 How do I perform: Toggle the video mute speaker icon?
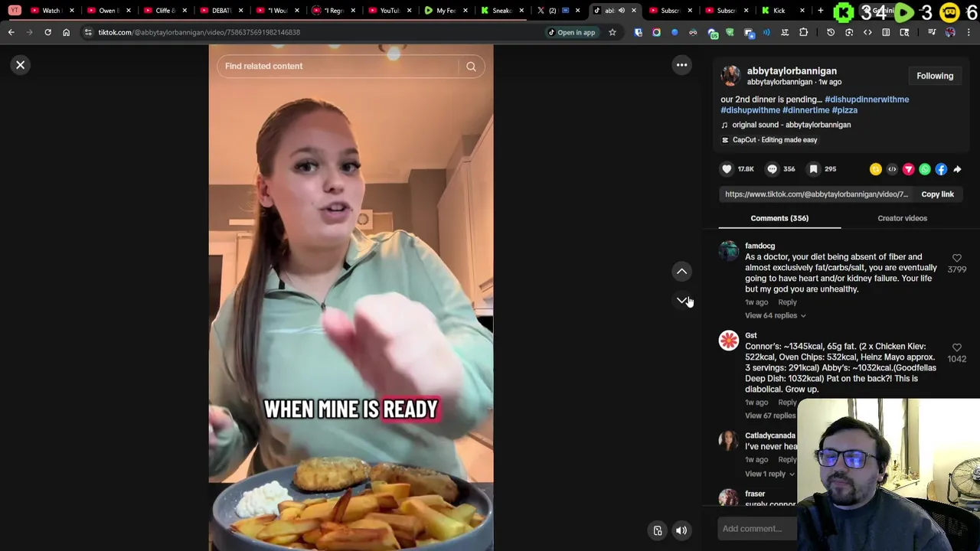pyautogui.click(x=681, y=530)
